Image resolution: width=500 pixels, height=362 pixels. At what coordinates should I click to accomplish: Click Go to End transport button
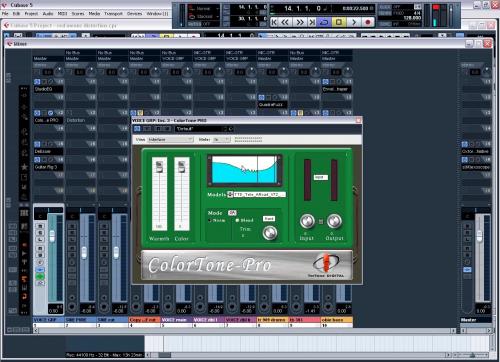pyautogui.click(x=312, y=22)
